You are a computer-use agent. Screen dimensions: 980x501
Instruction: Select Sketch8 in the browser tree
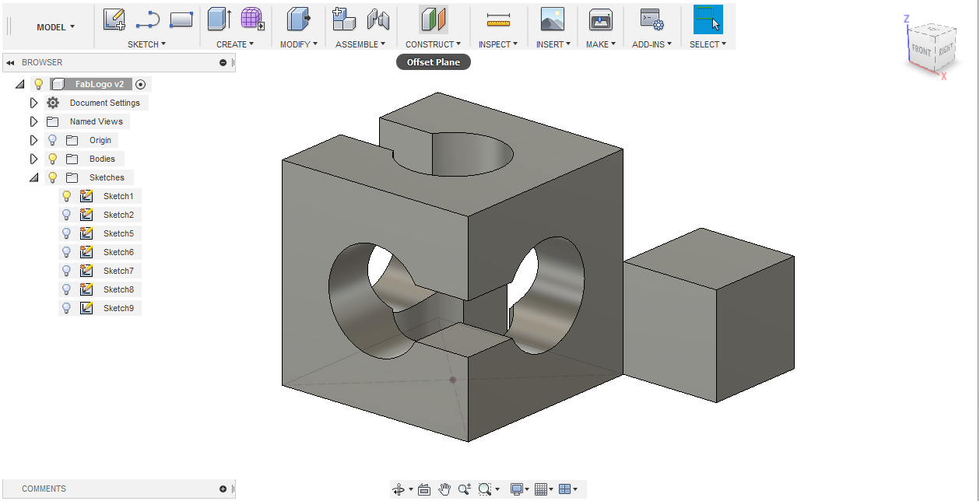[x=118, y=289]
